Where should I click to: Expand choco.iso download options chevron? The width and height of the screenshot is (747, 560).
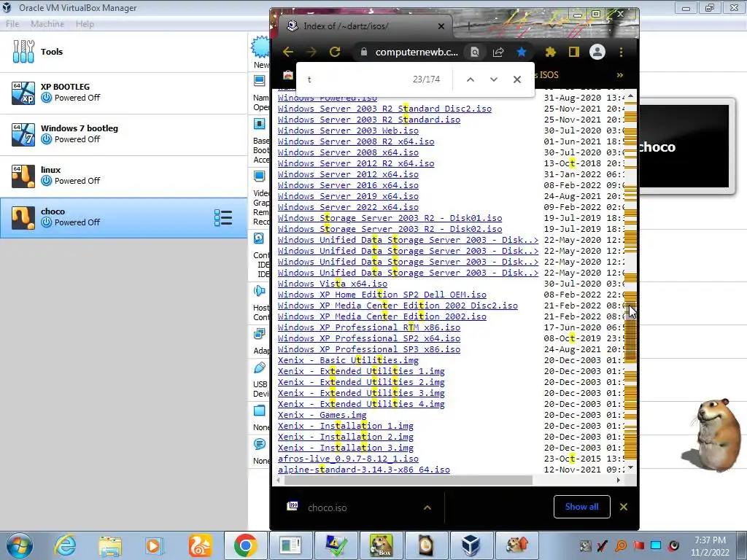(x=427, y=507)
